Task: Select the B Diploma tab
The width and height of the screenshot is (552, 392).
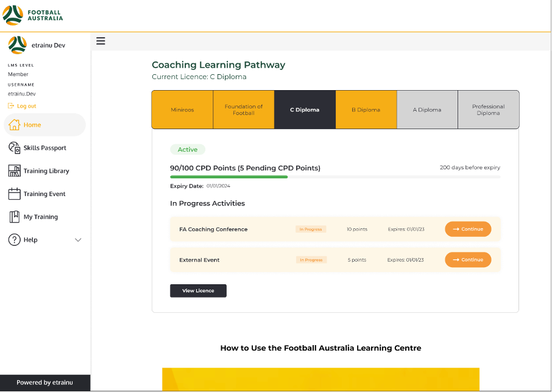Action: click(366, 110)
